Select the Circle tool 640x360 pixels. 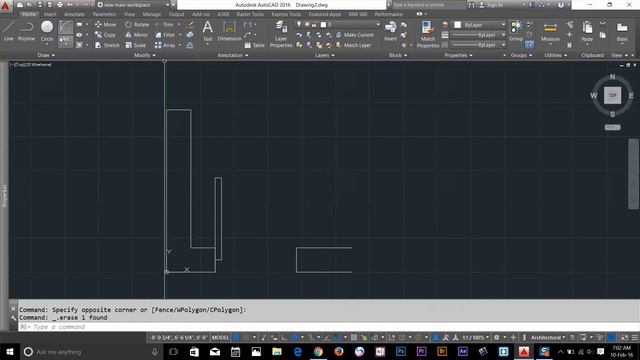47,31
